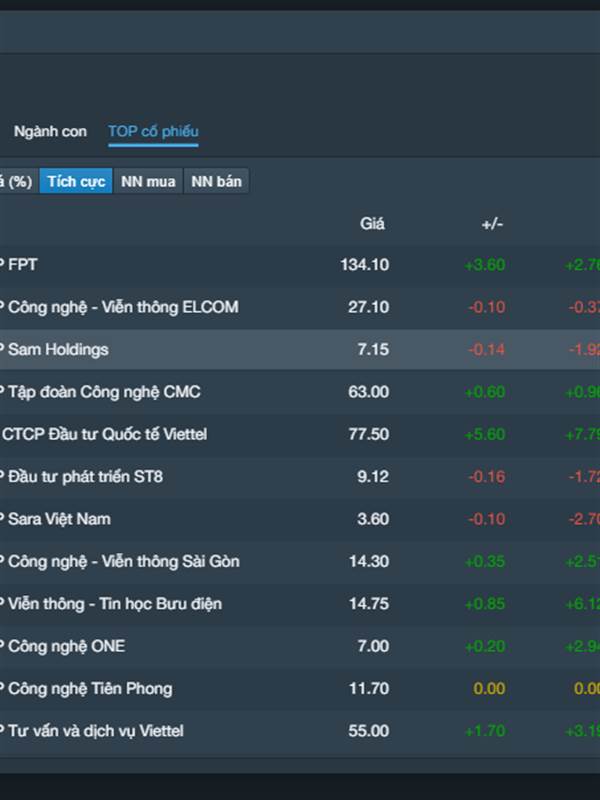600x800 pixels.
Task: Click the Bưu điện change value +0.85
Action: tap(485, 604)
